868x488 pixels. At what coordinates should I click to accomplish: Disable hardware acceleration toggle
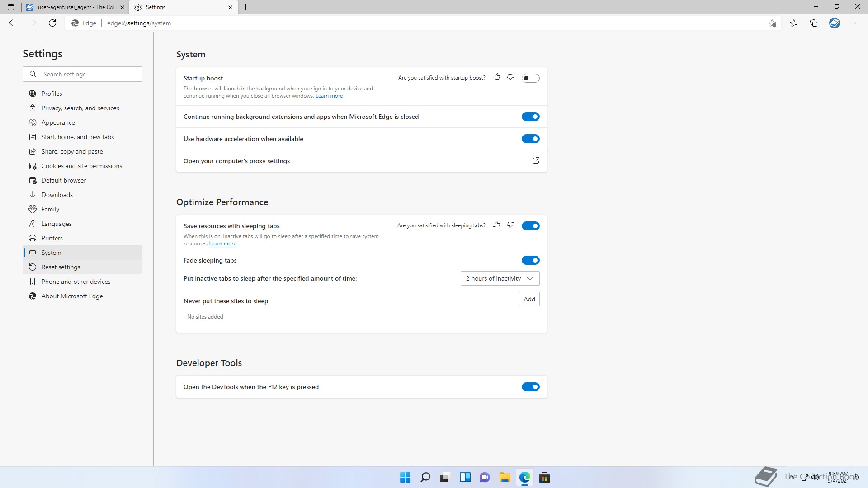(531, 139)
